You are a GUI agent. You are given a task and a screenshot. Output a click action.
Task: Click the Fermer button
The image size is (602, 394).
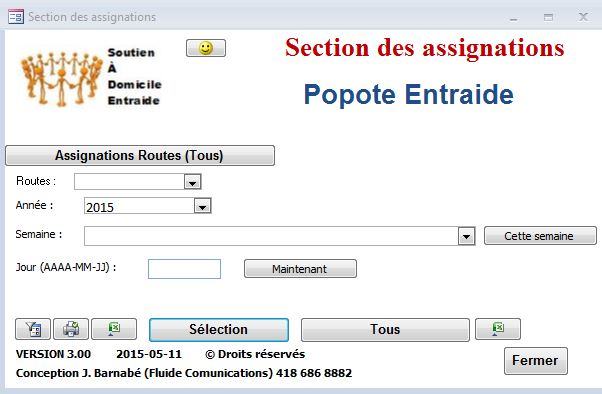[536, 361]
